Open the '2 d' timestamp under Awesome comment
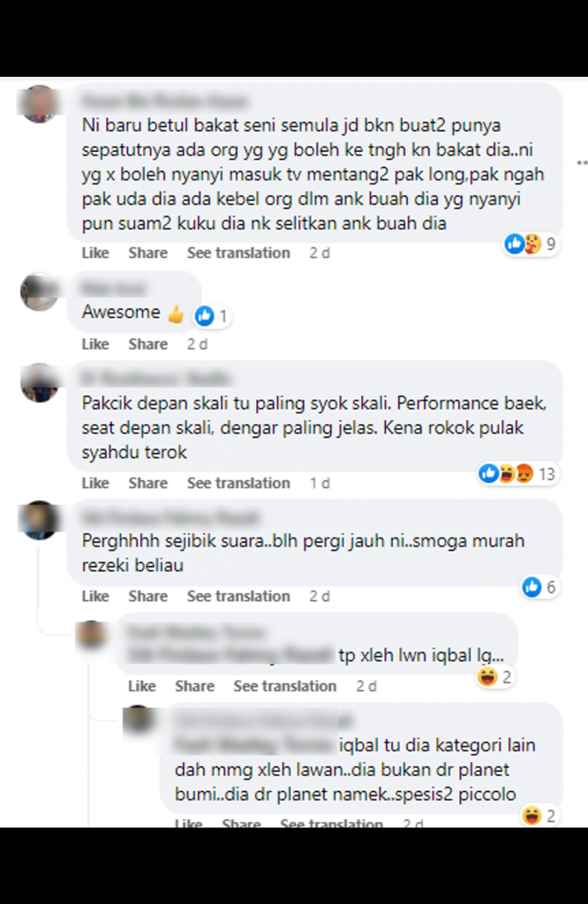This screenshot has height=904, width=588. click(197, 344)
